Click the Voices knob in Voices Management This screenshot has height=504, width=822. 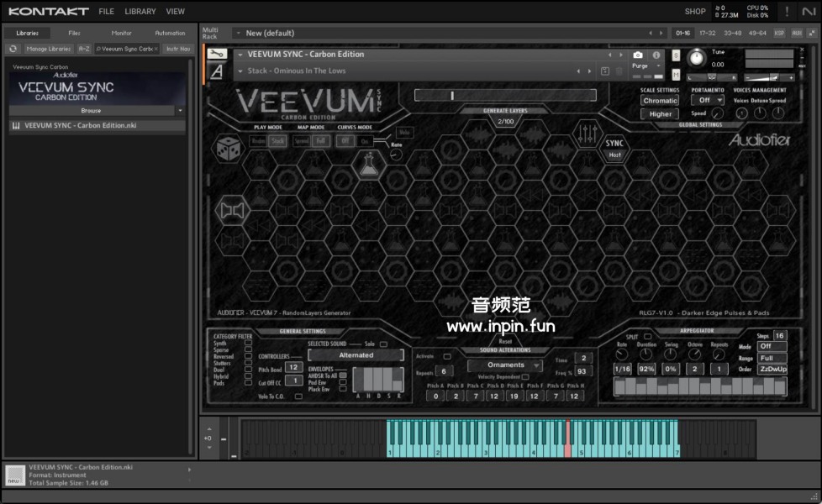tap(741, 113)
